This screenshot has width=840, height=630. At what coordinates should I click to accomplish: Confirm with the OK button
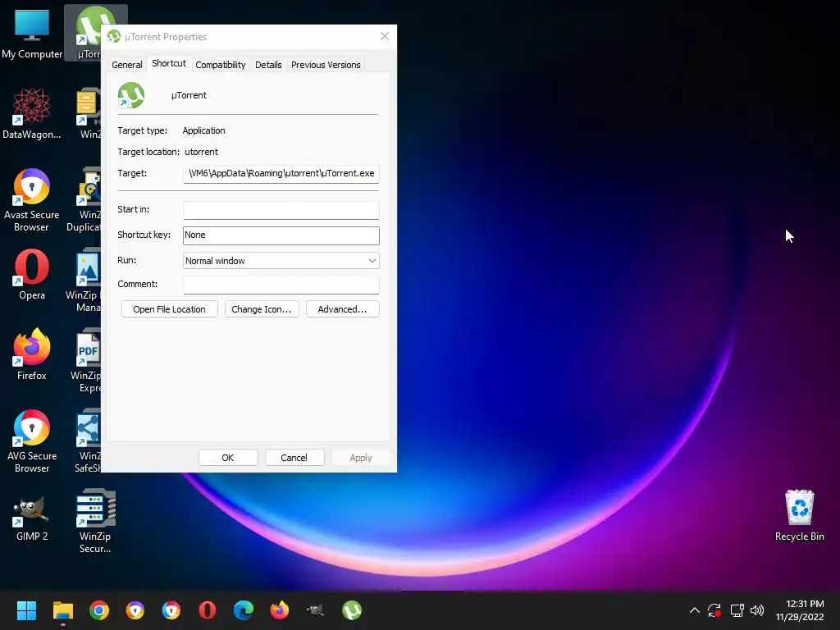(x=228, y=458)
